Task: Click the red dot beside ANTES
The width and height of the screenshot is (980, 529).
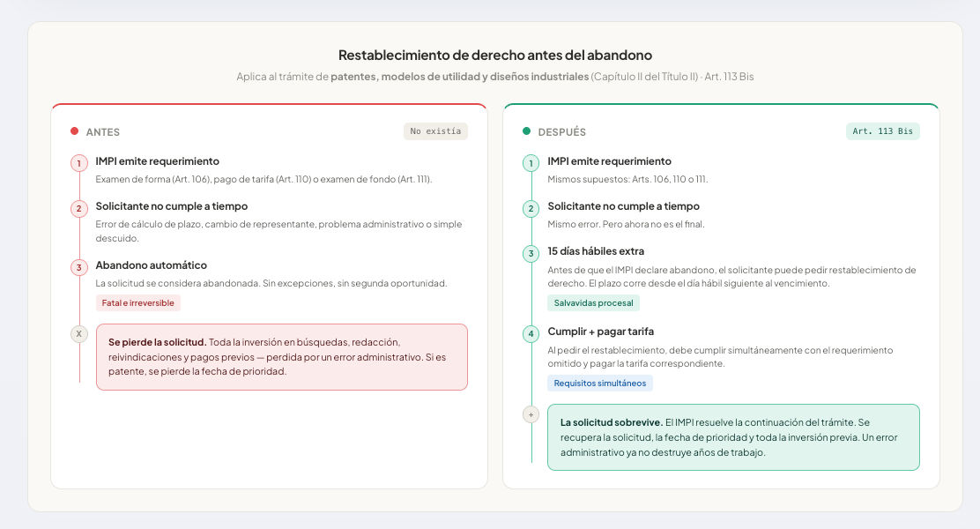Action: (74, 131)
